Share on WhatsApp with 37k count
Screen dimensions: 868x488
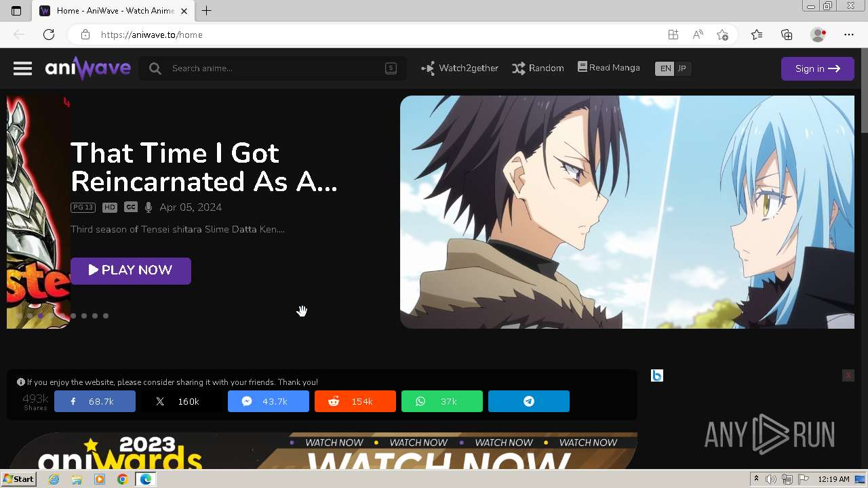click(442, 401)
